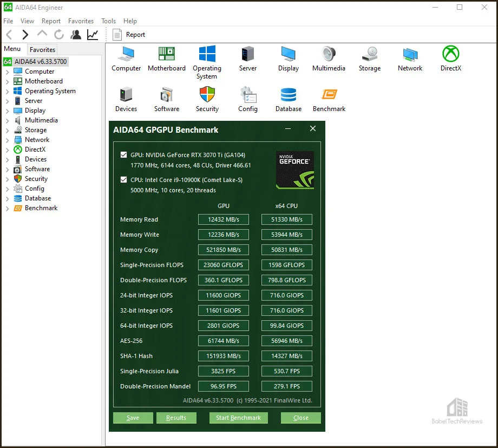Select DirectX in the sidebar tree
The height and width of the screenshot is (448, 498).
[30, 150]
